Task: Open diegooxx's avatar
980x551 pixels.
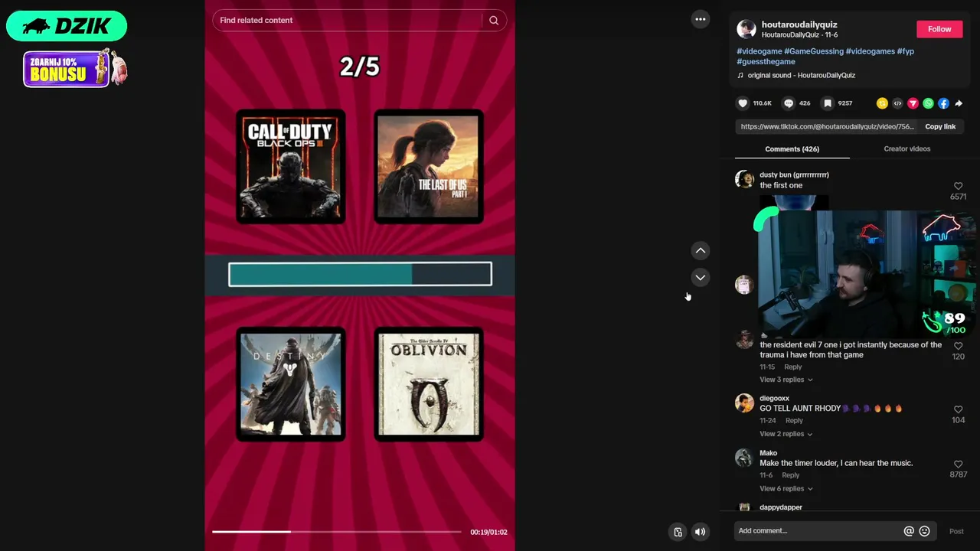Action: pyautogui.click(x=744, y=403)
